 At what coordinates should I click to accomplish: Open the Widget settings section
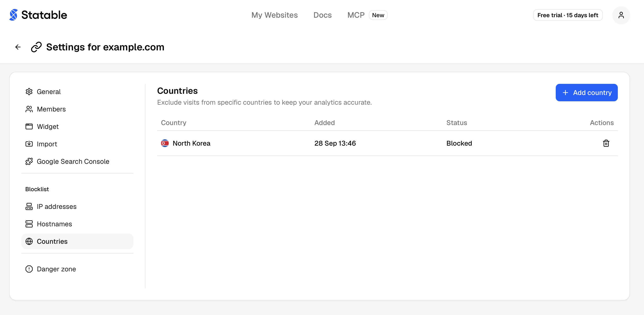pyautogui.click(x=77, y=127)
